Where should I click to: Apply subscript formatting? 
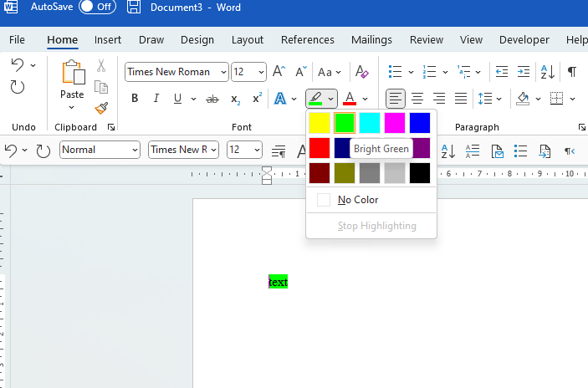click(x=235, y=99)
